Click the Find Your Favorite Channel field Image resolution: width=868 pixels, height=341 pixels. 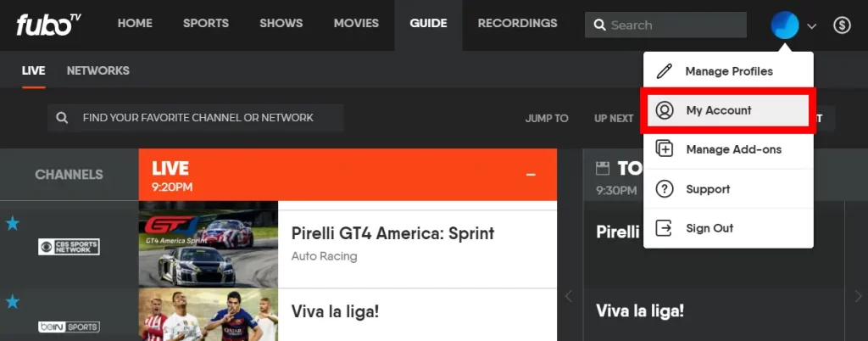(196, 117)
